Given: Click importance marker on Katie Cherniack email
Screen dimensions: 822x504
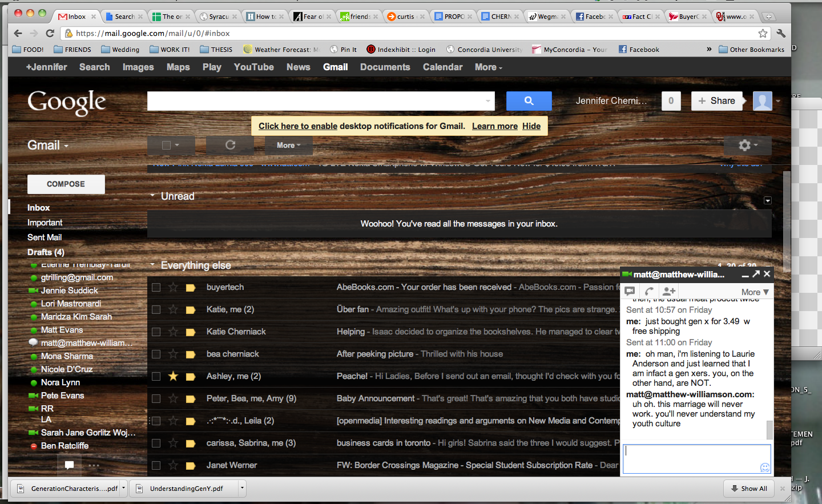Looking at the screenshot, I should (191, 332).
